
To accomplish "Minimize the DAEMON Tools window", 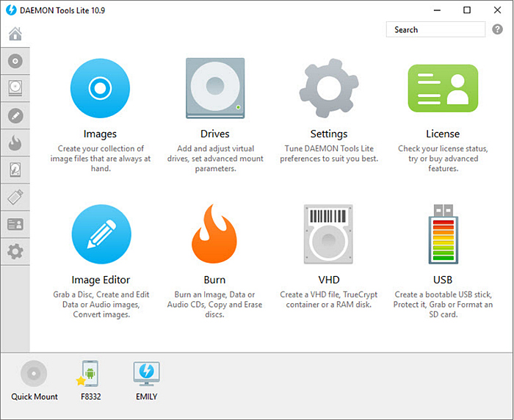I will 437,10.
